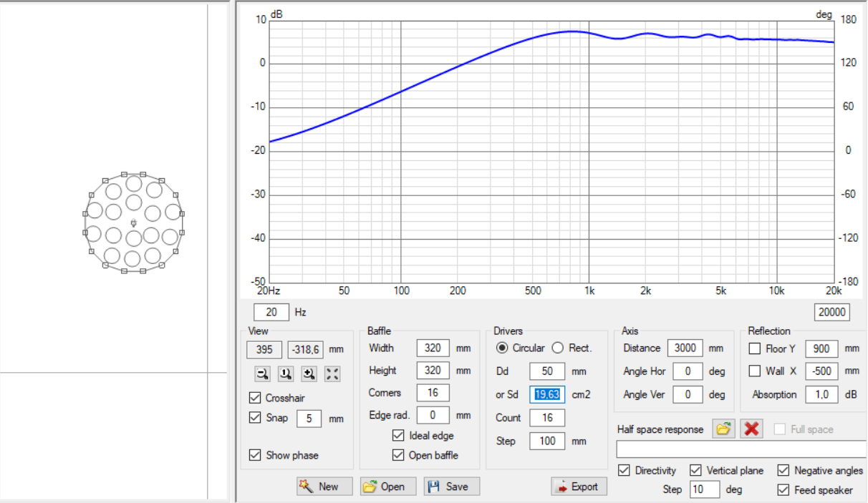Click the Snap size field

[309, 419]
